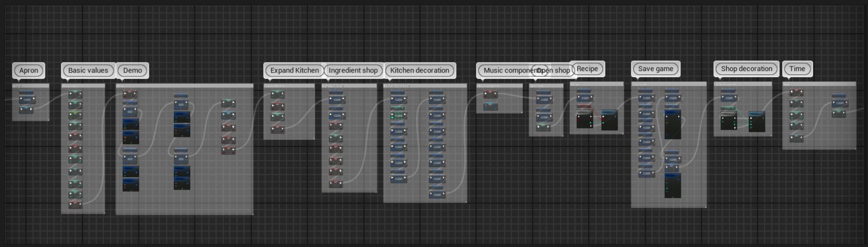Screen dimensions: 868x247
Task: Select the Shop decoration comment bubble
Action: point(747,69)
